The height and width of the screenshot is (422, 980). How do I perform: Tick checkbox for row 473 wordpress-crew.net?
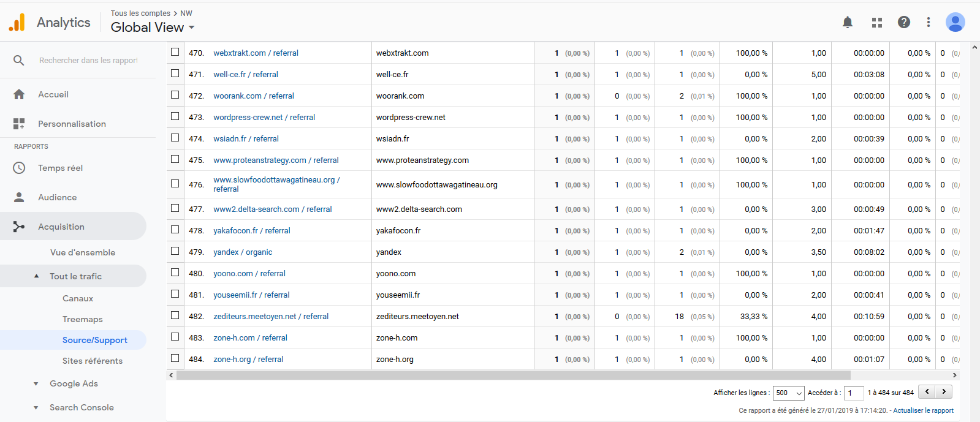175,116
